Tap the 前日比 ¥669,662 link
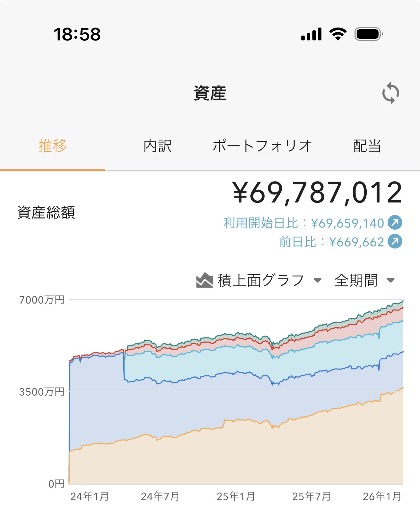The image size is (420, 528). pyautogui.click(x=331, y=242)
